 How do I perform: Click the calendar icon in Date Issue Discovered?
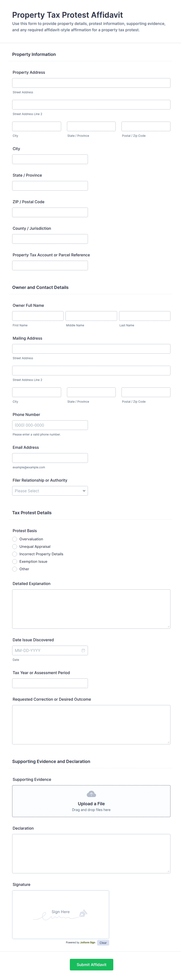pos(83,650)
